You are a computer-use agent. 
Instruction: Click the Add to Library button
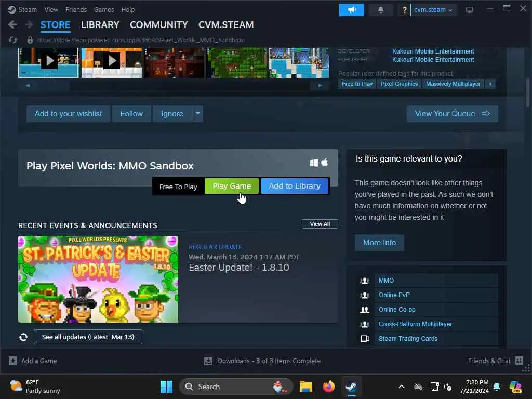click(x=295, y=186)
